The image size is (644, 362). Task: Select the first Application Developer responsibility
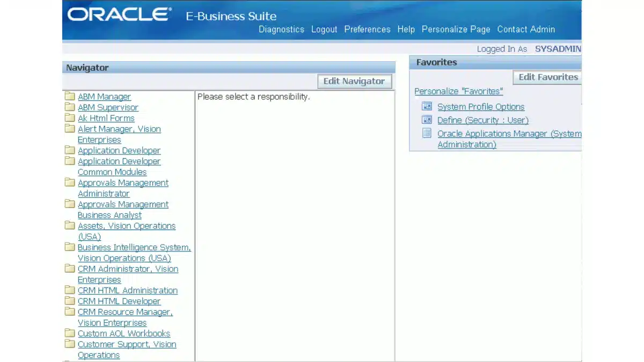pyautogui.click(x=119, y=151)
